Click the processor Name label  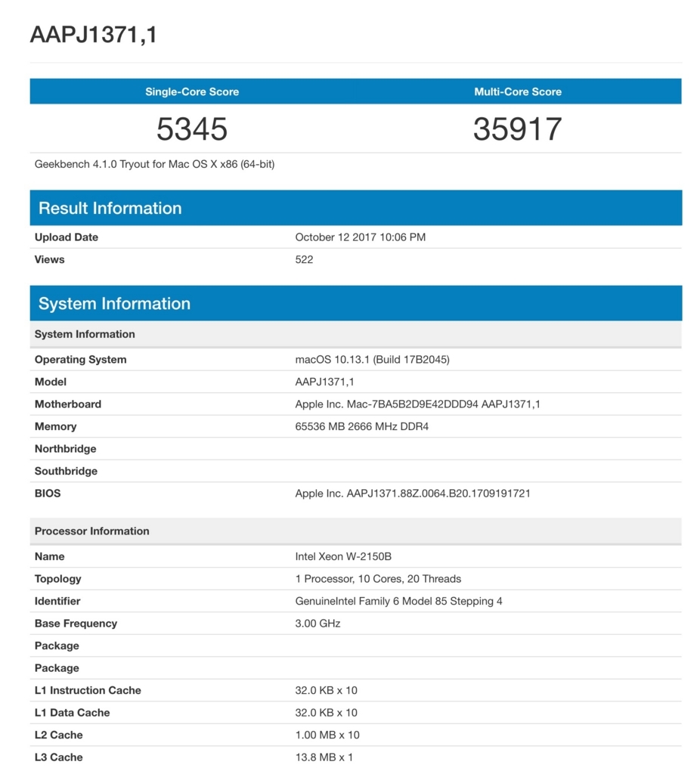[49, 557]
